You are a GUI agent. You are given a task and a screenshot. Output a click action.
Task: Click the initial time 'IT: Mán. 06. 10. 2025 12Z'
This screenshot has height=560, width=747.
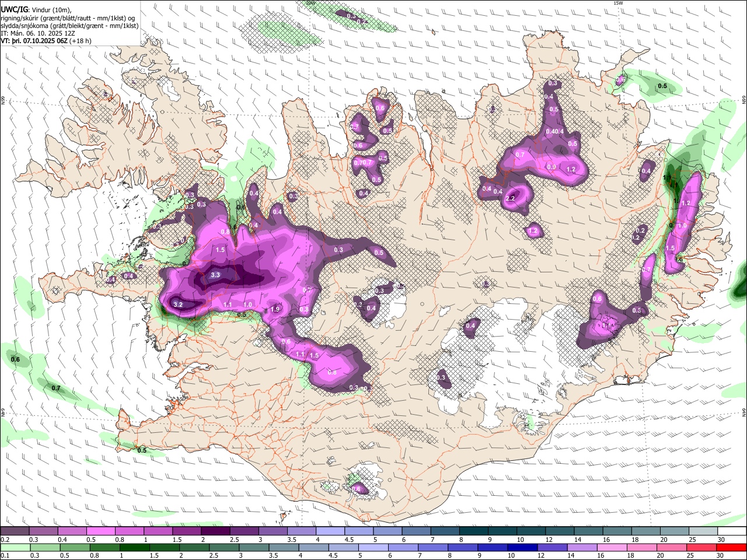tap(38, 33)
